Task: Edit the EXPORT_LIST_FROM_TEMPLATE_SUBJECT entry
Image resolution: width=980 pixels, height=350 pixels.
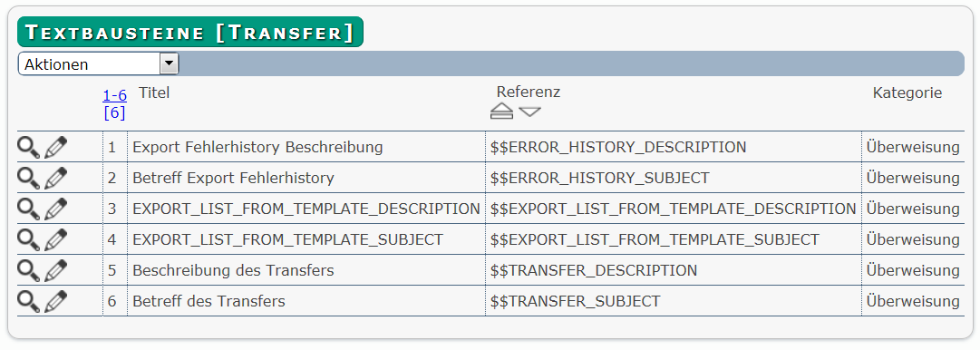Action: [x=55, y=239]
